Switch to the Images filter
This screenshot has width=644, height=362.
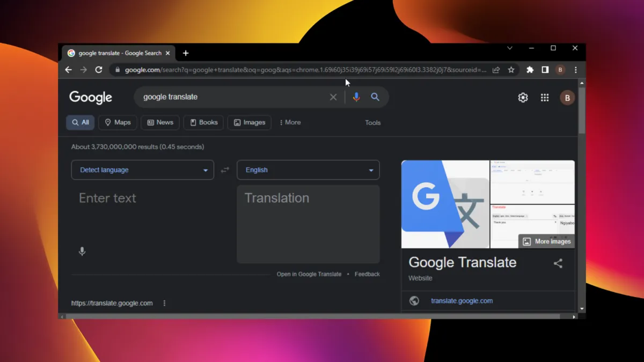point(249,122)
